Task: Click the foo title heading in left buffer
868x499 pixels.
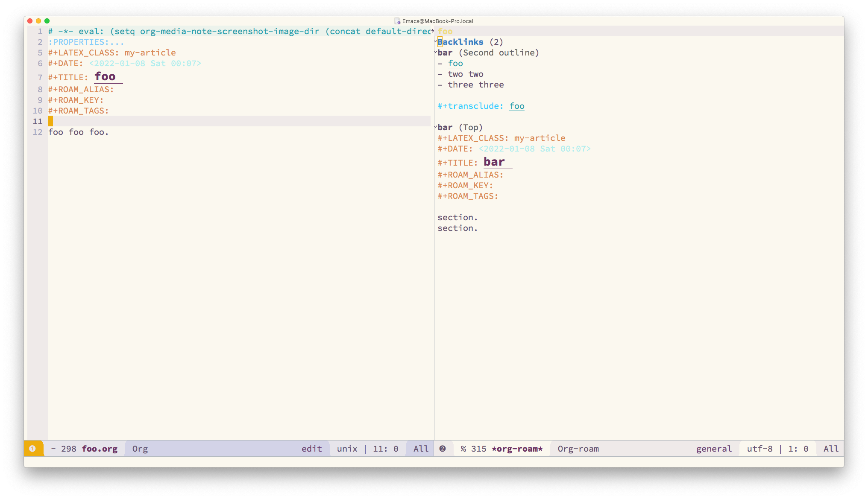Action: [105, 77]
